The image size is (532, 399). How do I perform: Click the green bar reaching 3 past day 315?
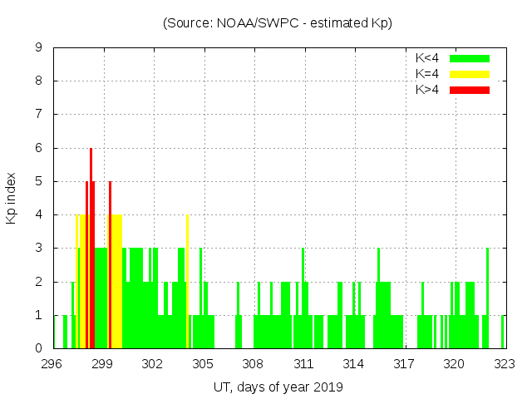coord(379,299)
